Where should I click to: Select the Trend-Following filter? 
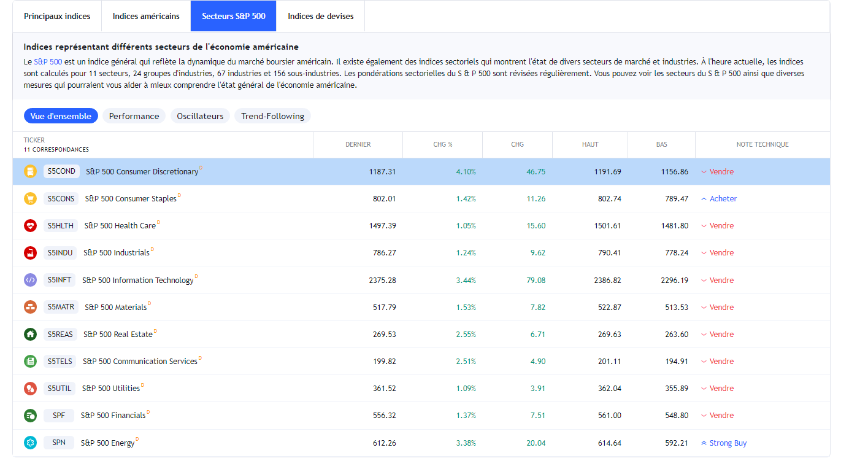[272, 116]
